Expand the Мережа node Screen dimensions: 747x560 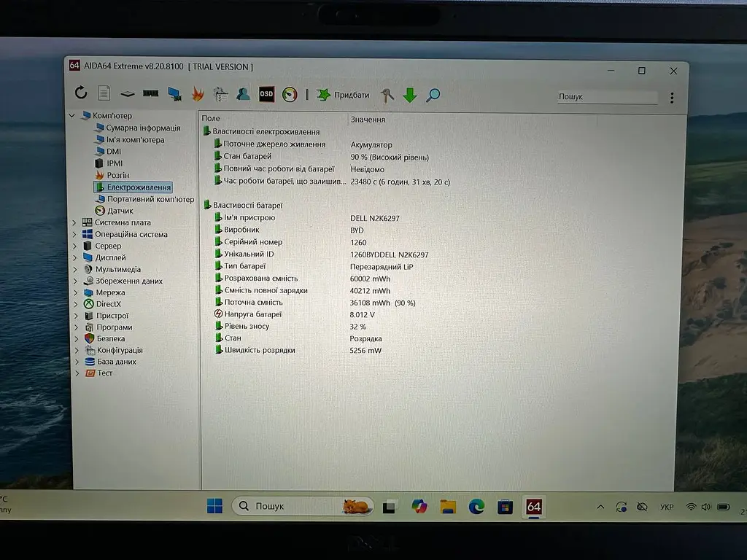tap(75, 292)
